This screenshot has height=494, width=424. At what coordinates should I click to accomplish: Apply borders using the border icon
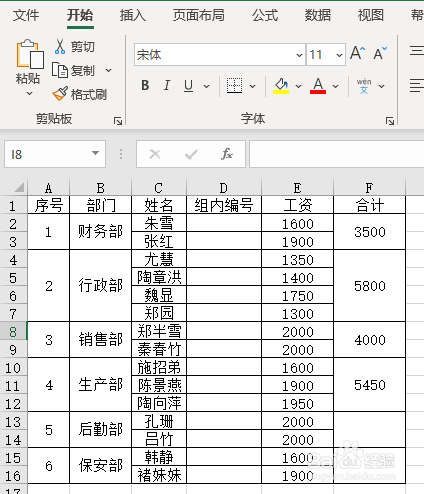[x=234, y=86]
